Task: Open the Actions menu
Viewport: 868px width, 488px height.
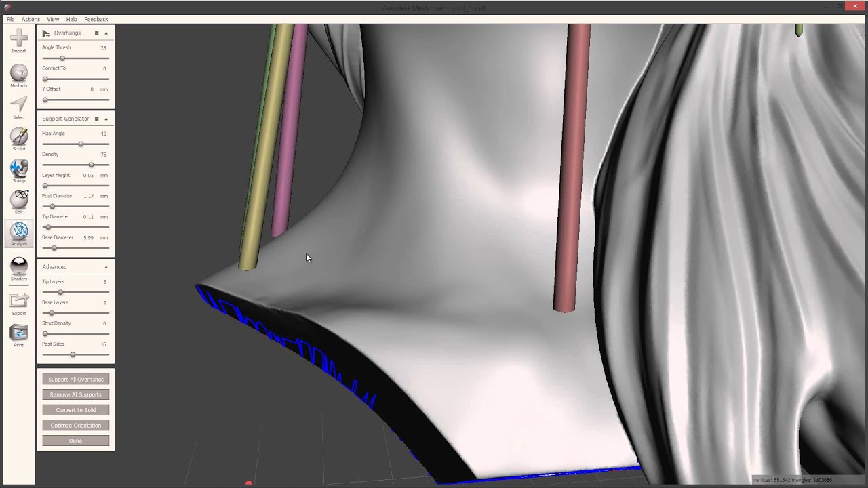Action: [x=31, y=19]
